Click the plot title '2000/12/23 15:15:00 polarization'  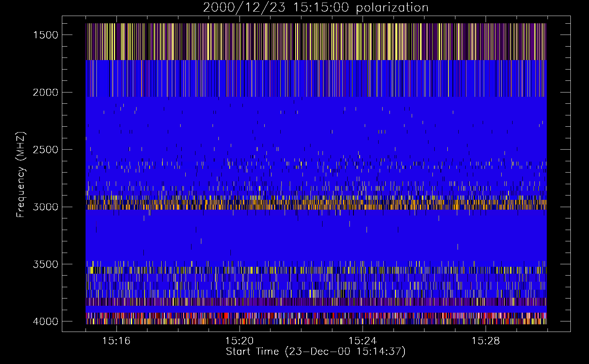coord(316,8)
